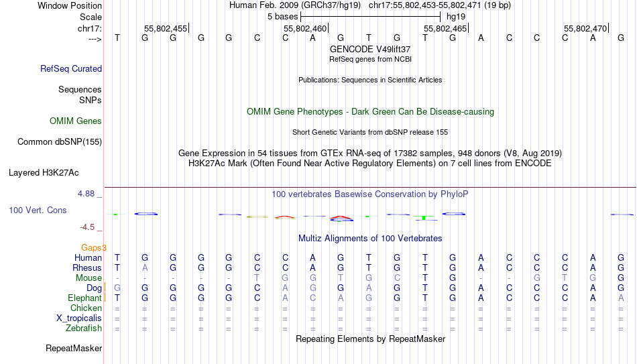Image resolution: width=637 pixels, height=364 pixels.
Task: Click the Gene Expression in 54 tissues title
Action: pyautogui.click(x=370, y=153)
